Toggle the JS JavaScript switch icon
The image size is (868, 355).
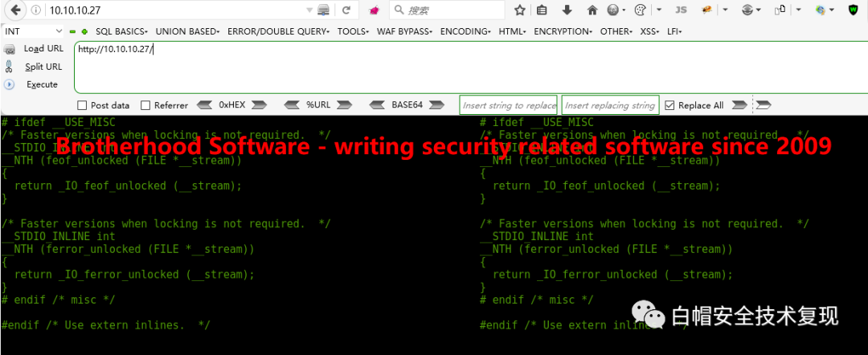click(682, 10)
